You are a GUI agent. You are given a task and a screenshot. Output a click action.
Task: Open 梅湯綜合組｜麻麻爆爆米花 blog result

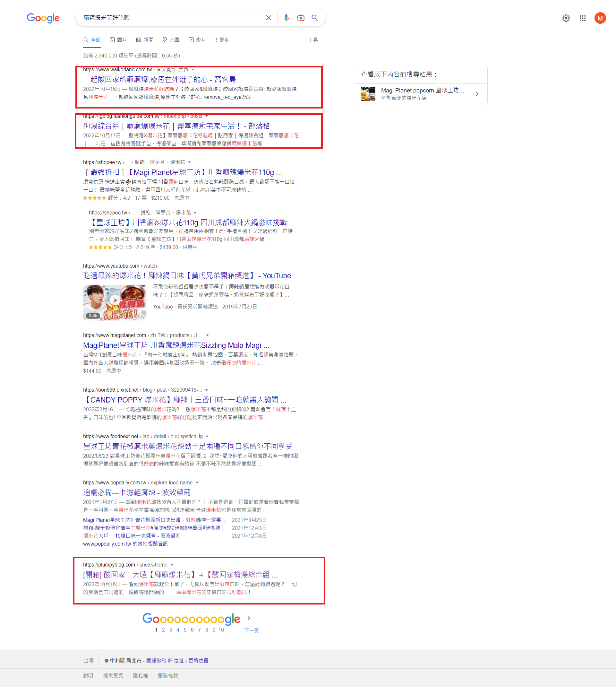point(176,126)
